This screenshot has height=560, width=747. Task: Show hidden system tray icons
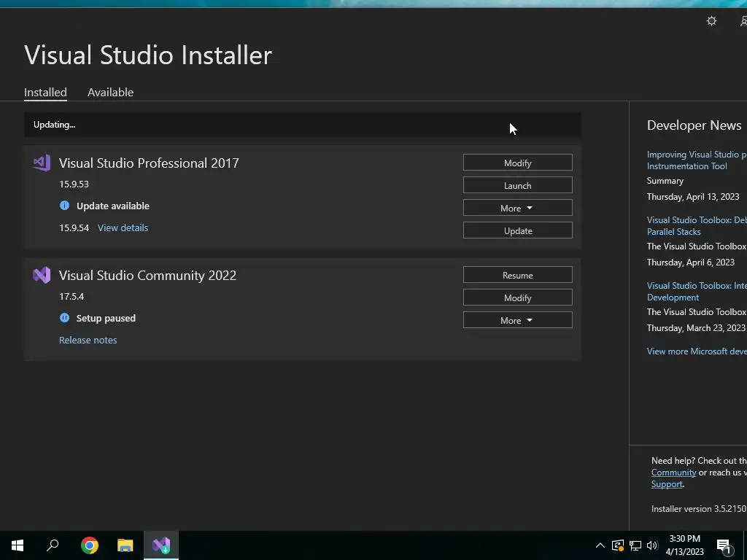600,545
